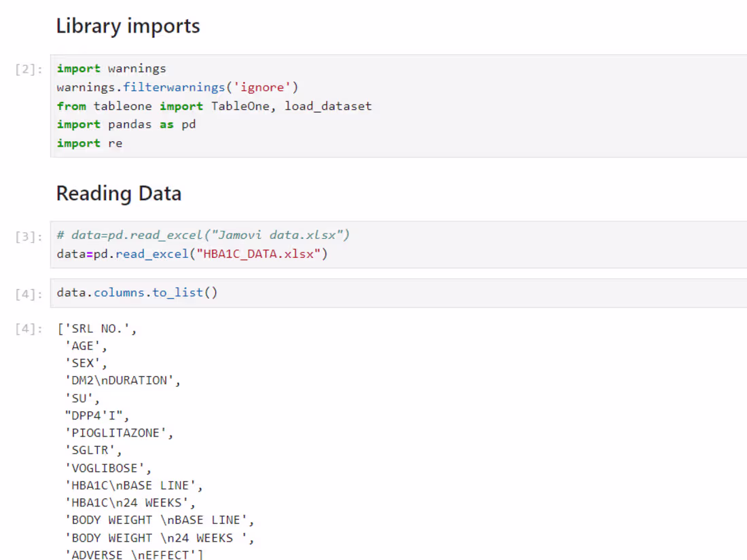Click the 'SRL NO.' output entry
The image size is (747, 560).
click(96, 329)
